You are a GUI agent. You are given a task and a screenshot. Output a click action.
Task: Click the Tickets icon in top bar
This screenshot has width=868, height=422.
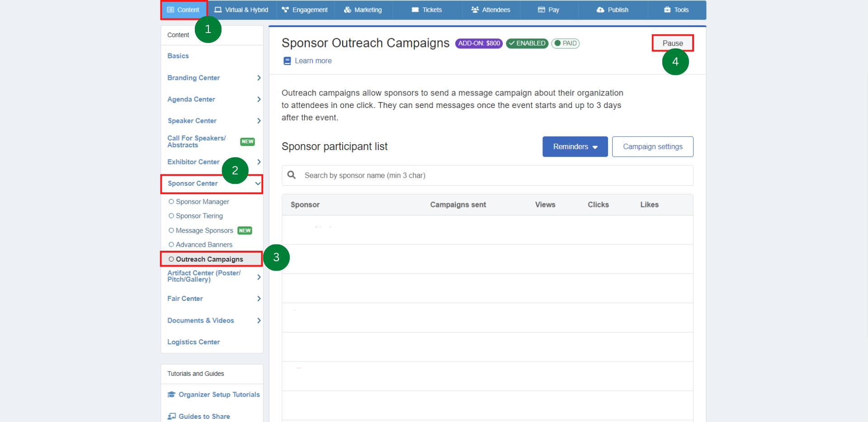click(415, 10)
